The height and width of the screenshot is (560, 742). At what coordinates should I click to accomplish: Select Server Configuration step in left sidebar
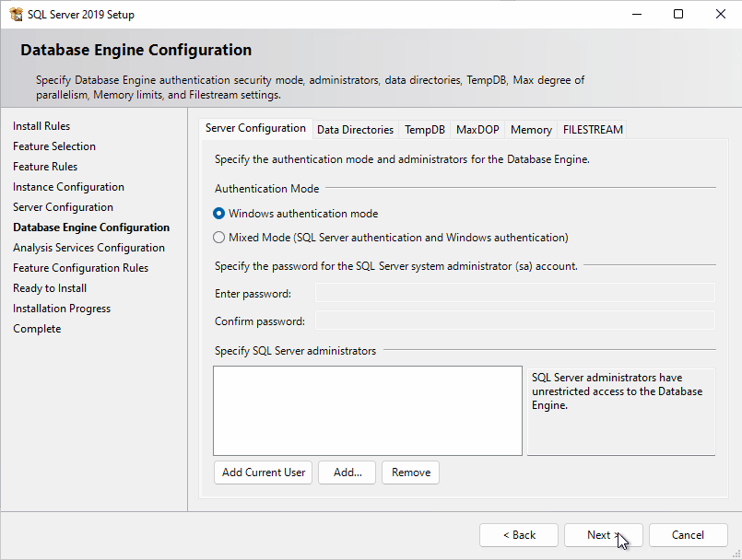coord(63,207)
